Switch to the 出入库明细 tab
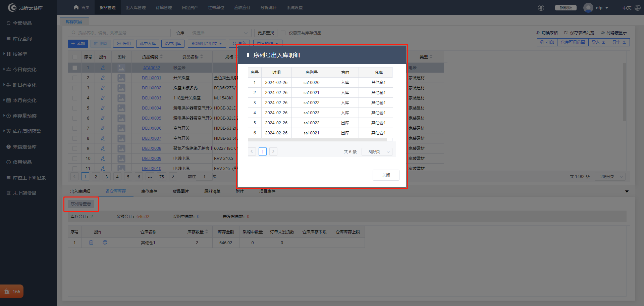644x306 pixels. click(x=80, y=191)
